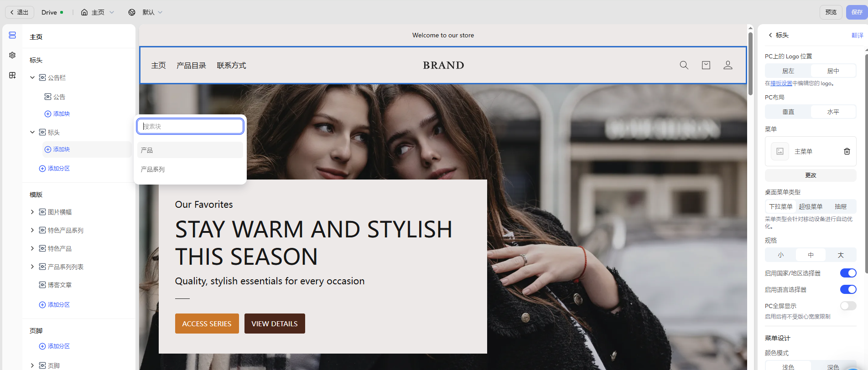Enable the PC全屏显示 toggle
The width and height of the screenshot is (868, 370).
(x=848, y=306)
